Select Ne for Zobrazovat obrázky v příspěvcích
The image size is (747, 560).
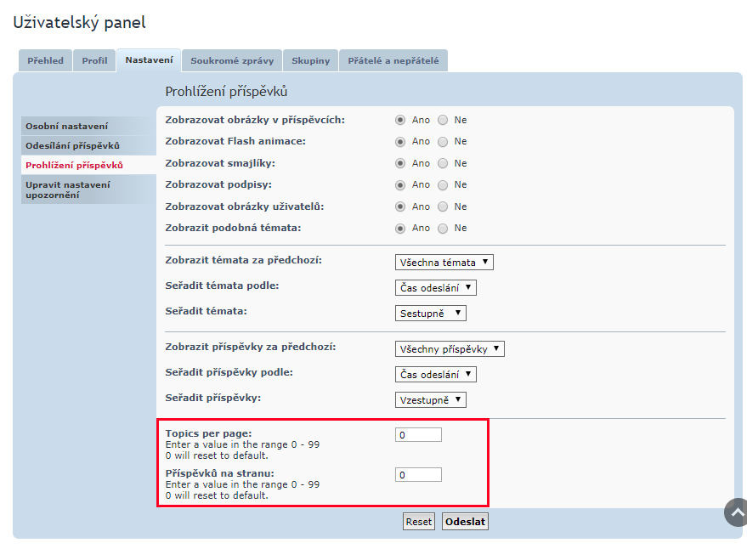point(443,120)
